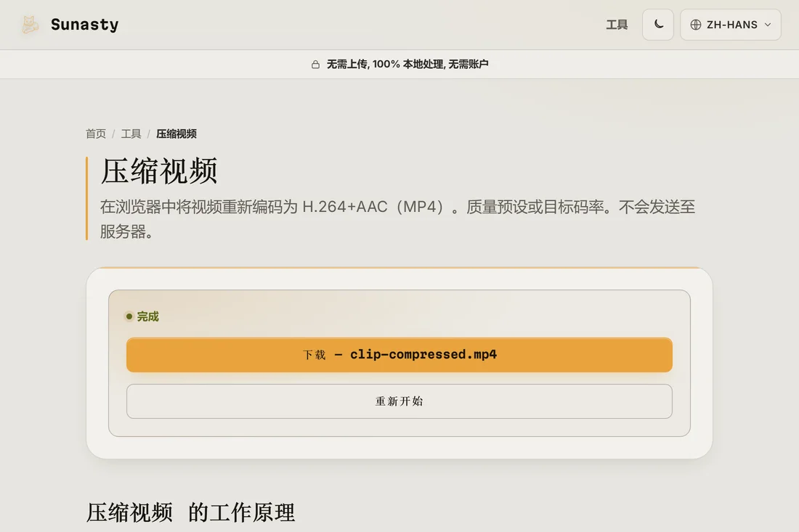This screenshot has width=799, height=532.
Task: Open the Sunasty home title link
Action: (84, 25)
